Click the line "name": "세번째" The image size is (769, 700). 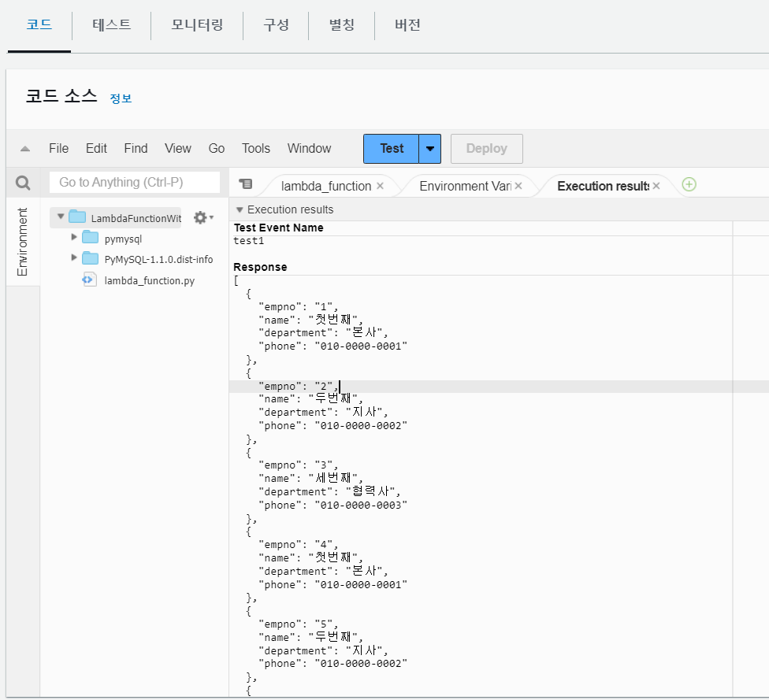310,478
